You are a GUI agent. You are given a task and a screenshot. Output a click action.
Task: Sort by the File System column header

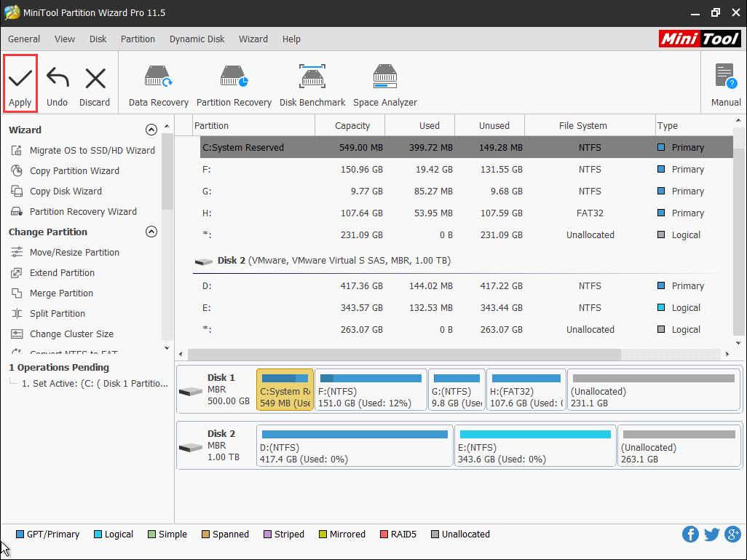click(590, 126)
